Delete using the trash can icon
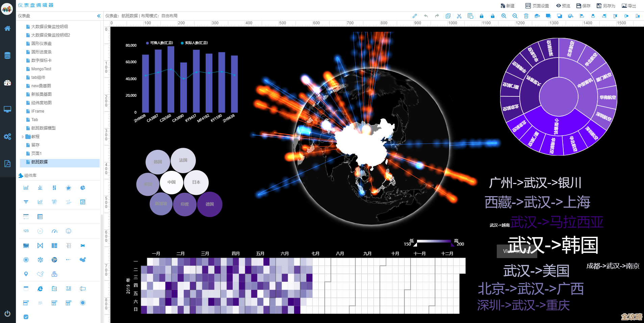 coord(526,16)
